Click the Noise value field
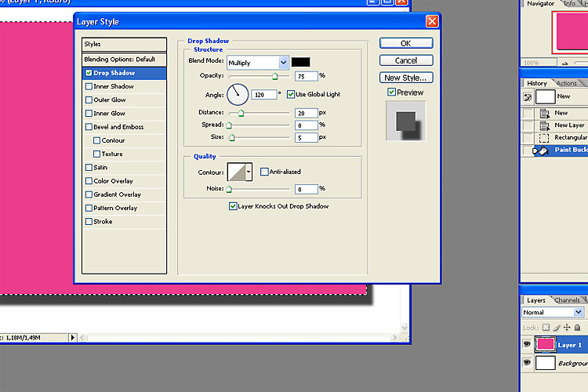The image size is (588, 392). click(x=307, y=190)
